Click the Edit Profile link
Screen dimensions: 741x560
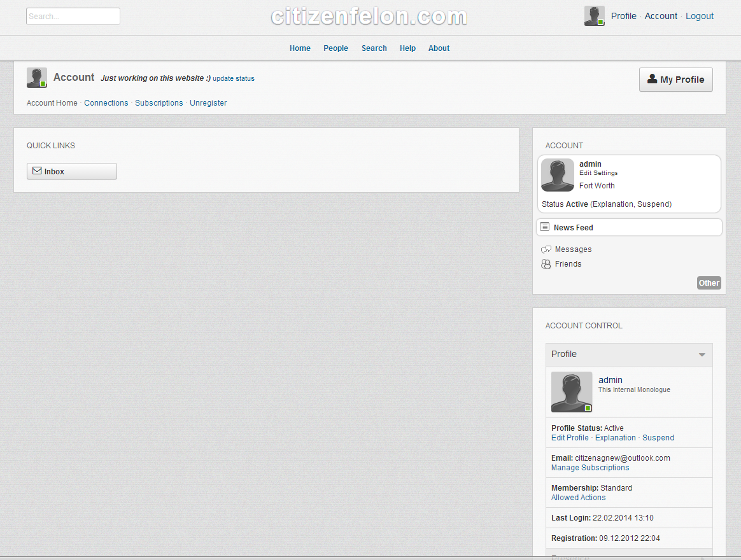tap(570, 438)
